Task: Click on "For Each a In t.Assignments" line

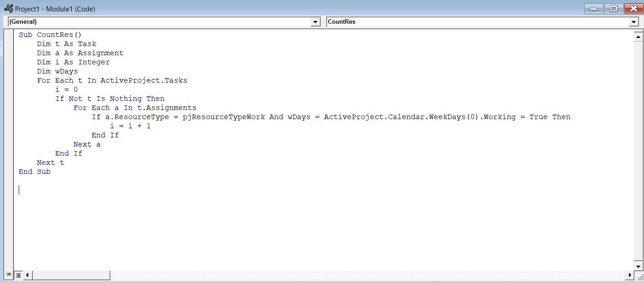Action: tap(135, 108)
